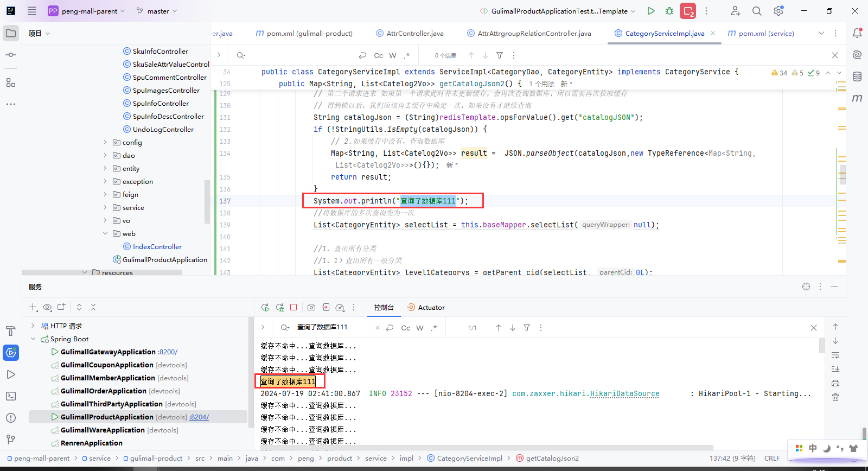Viewport: 868px width, 471px height.
Task: Toggle Regex option in the editor search
Action: (407, 55)
